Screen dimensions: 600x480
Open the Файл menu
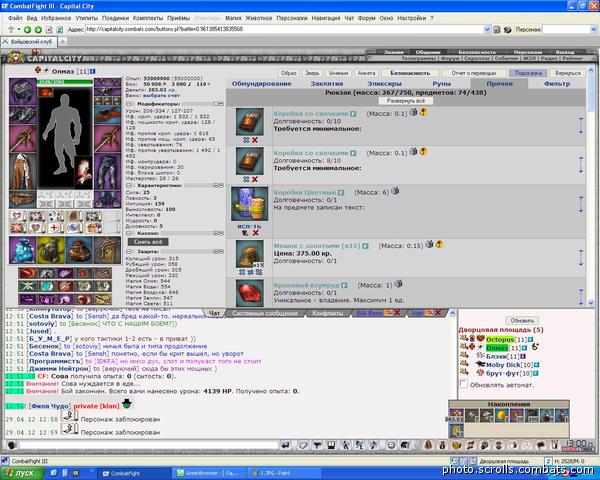pos(15,18)
